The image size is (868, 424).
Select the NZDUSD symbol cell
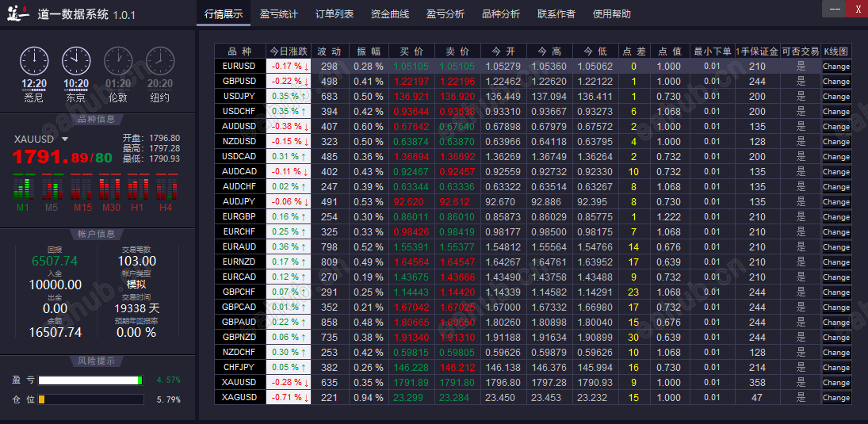click(x=239, y=142)
